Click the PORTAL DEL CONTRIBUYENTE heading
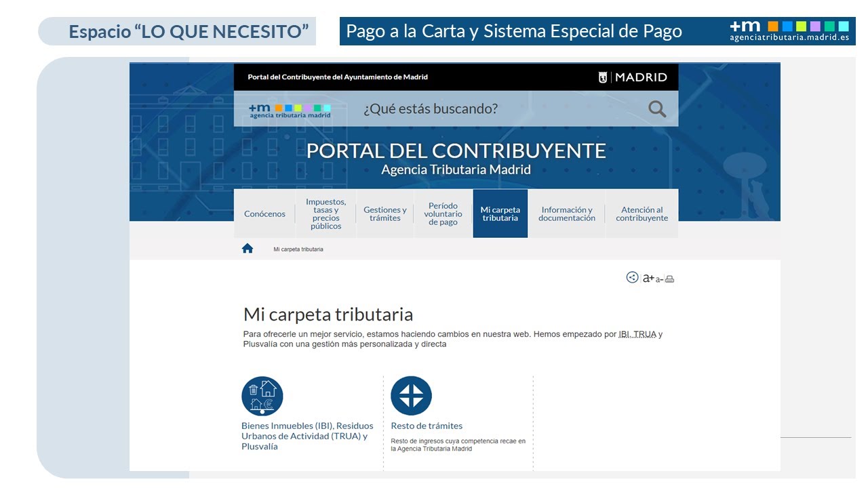This screenshot has width=868, height=488. [456, 150]
